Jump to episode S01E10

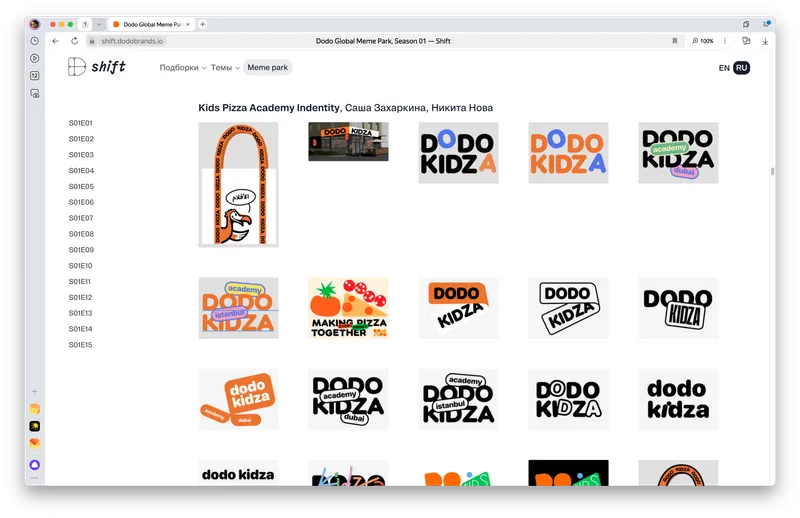coord(81,265)
